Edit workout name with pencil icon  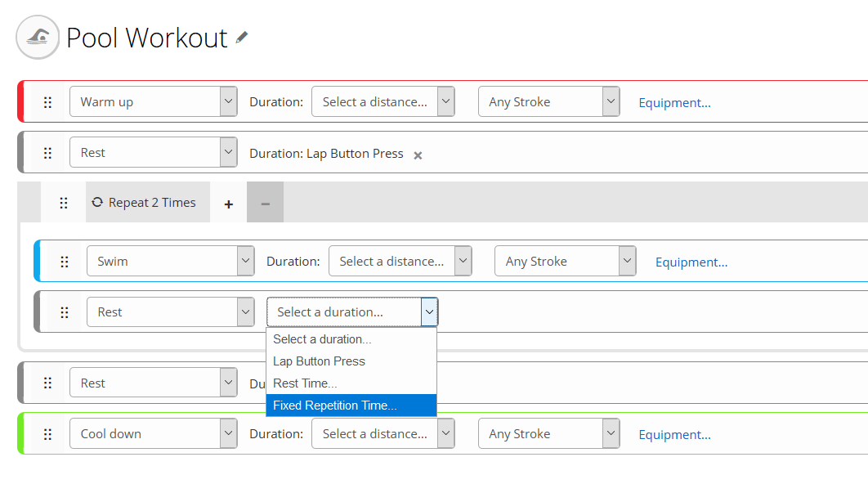242,38
